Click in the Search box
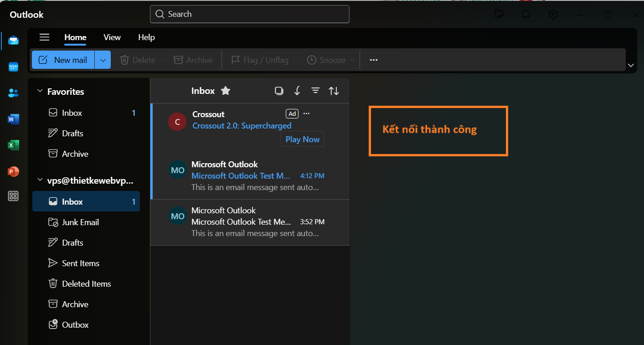Image resolution: width=644 pixels, height=345 pixels. [x=250, y=14]
